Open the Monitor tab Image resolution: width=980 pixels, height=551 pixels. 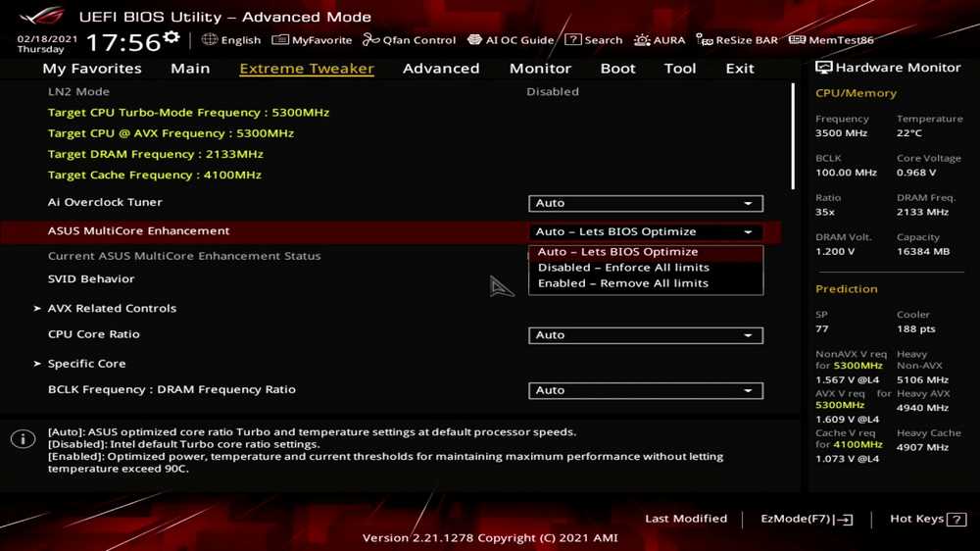pos(540,69)
